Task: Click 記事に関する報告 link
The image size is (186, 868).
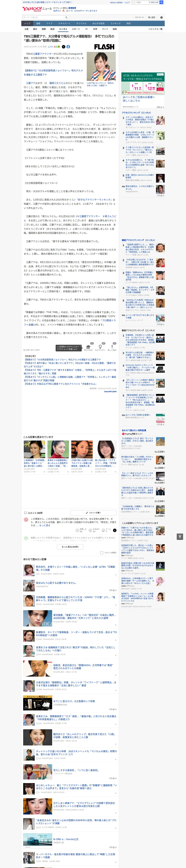Action: point(31,350)
